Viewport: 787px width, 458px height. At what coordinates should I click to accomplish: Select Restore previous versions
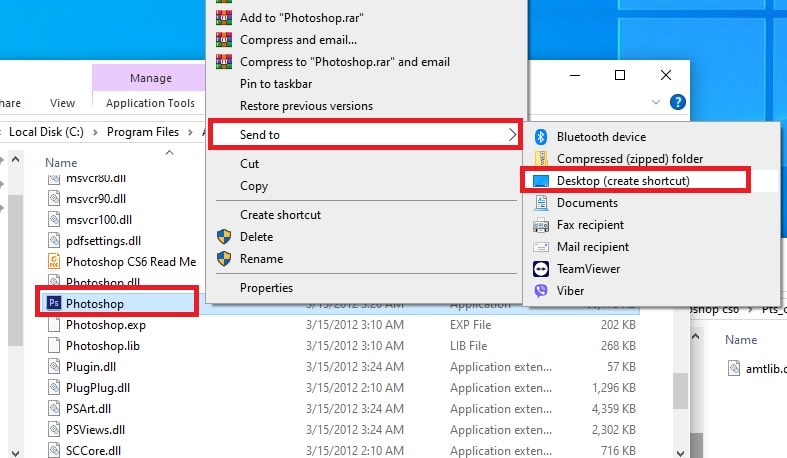pyautogui.click(x=366, y=106)
